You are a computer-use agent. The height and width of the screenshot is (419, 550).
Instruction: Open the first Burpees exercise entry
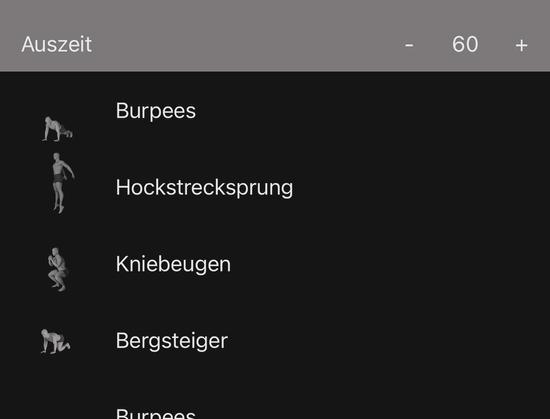(x=156, y=111)
